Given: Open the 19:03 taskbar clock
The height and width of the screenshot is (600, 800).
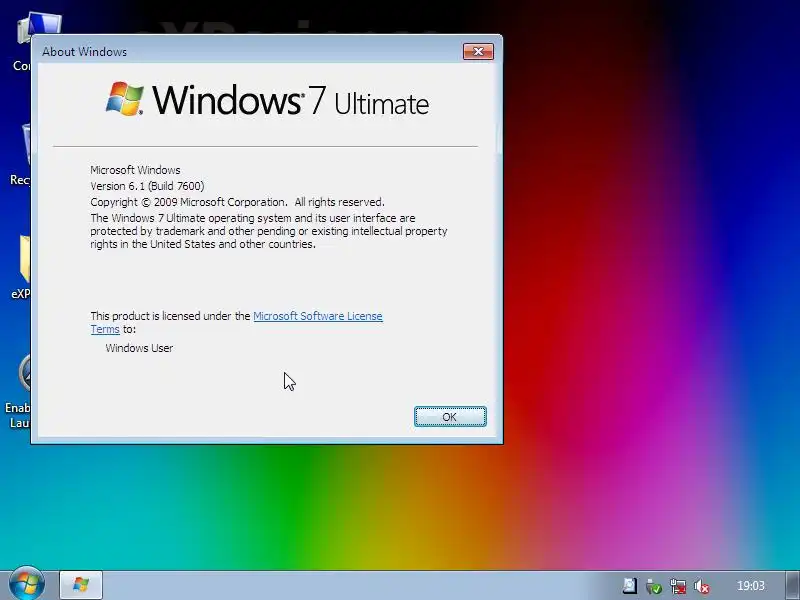Looking at the screenshot, I should 751,586.
